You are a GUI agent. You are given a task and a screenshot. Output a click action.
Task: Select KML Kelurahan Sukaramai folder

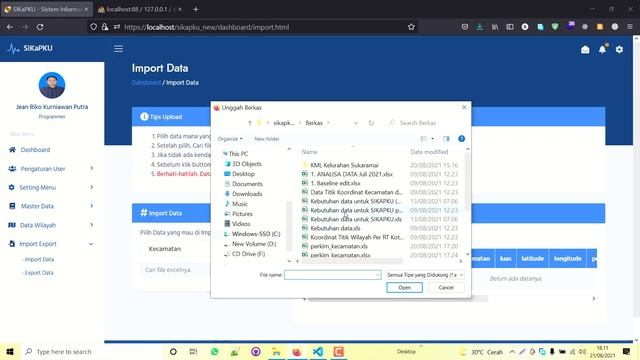[344, 165]
